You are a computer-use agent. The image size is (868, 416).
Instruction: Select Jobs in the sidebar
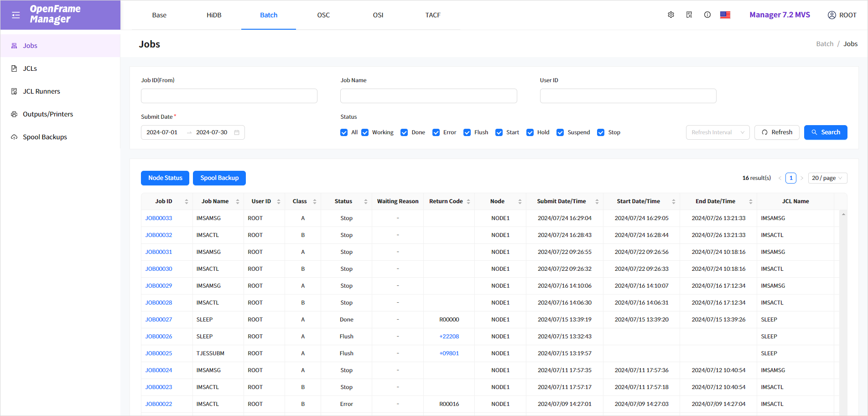coord(60,46)
